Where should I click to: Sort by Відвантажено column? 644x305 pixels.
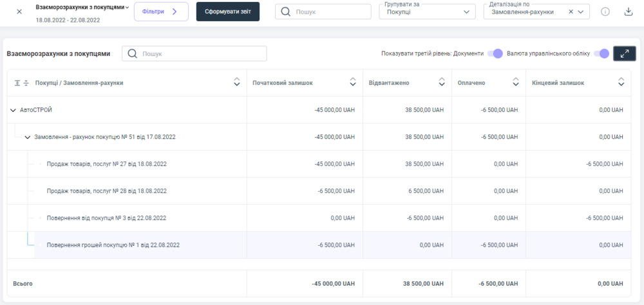(x=441, y=82)
